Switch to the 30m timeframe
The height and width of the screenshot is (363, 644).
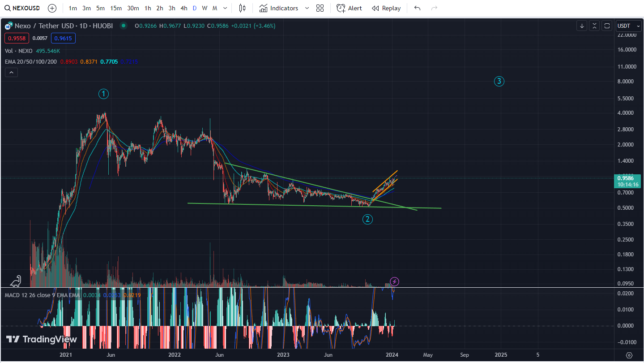point(133,8)
